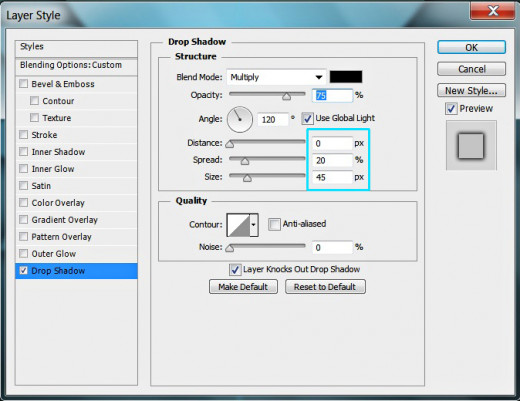Toggle Use Global Light checkbox
The width and height of the screenshot is (520, 401).
tap(307, 118)
